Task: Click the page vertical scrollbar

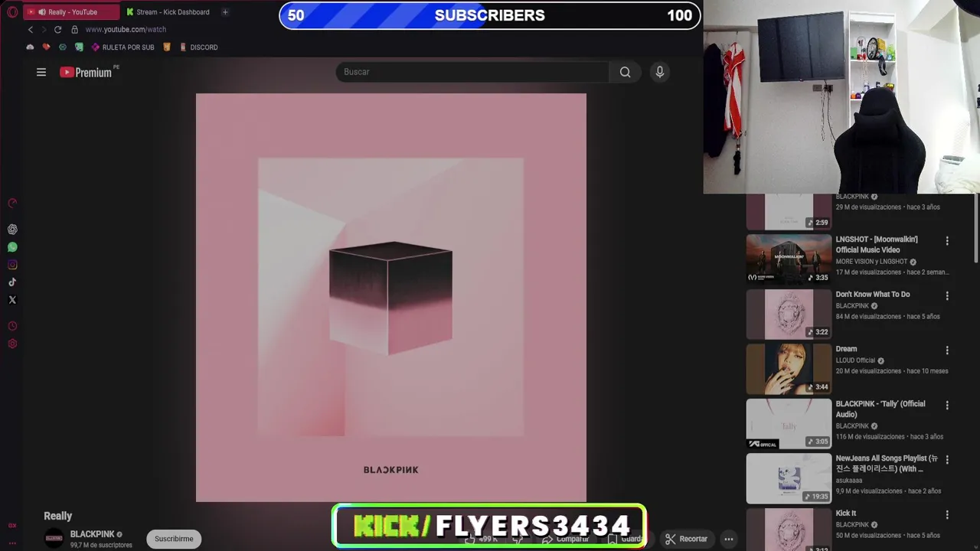Action: click(x=975, y=230)
